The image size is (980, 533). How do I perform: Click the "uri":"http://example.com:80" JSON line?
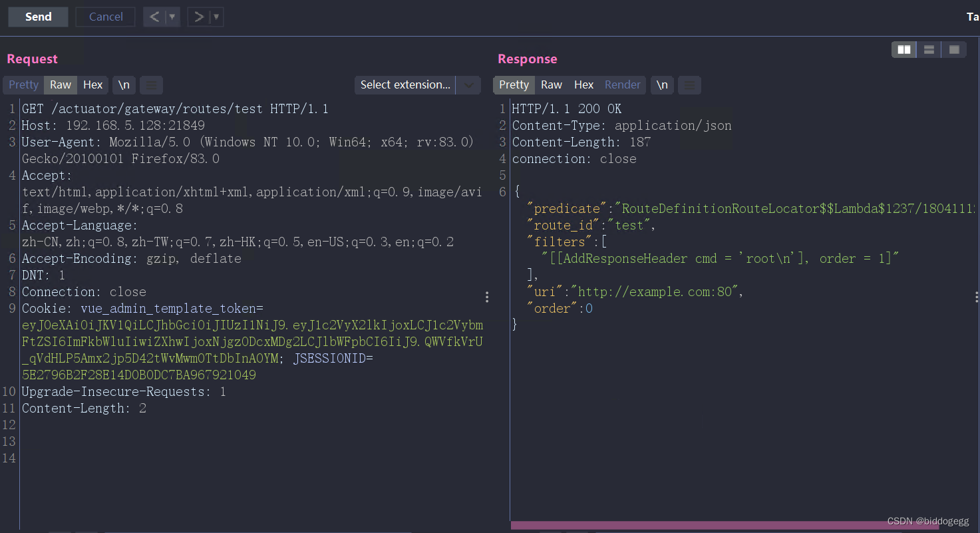click(x=635, y=291)
